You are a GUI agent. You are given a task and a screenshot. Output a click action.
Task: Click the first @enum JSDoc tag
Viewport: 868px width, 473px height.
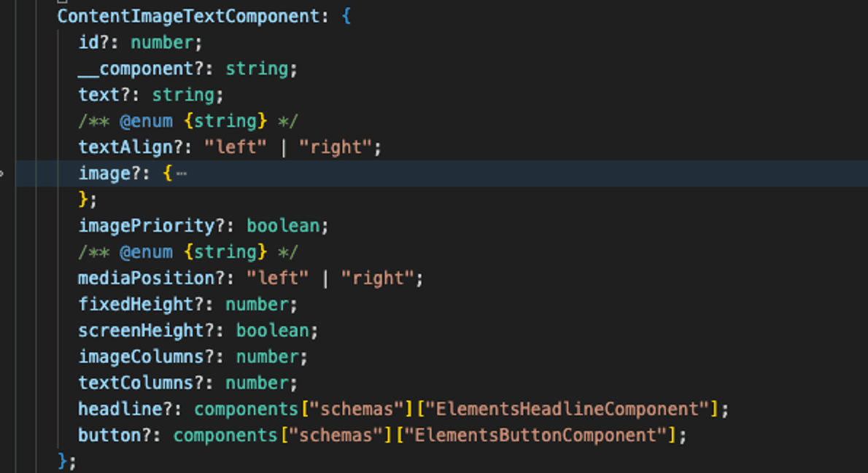click(146, 121)
